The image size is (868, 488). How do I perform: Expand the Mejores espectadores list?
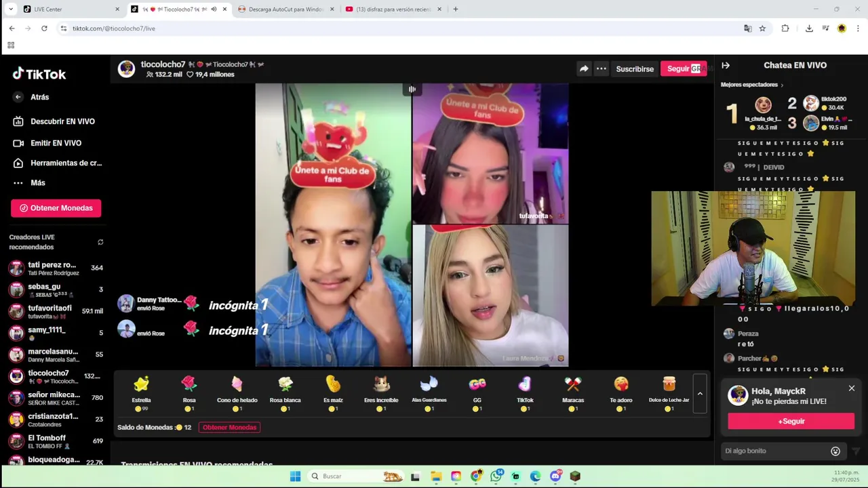[x=751, y=85]
